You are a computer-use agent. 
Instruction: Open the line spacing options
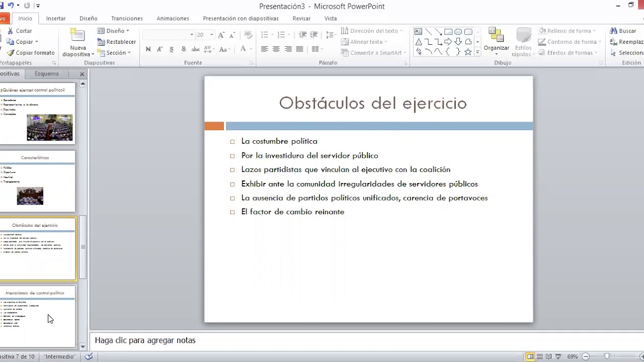[331, 35]
